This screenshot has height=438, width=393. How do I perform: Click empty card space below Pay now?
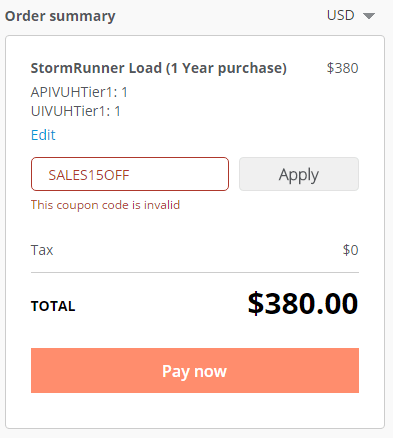195,411
